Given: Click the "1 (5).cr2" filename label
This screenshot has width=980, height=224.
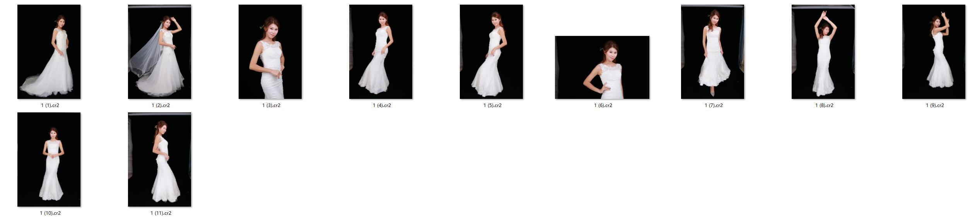Looking at the screenshot, I should tap(493, 105).
